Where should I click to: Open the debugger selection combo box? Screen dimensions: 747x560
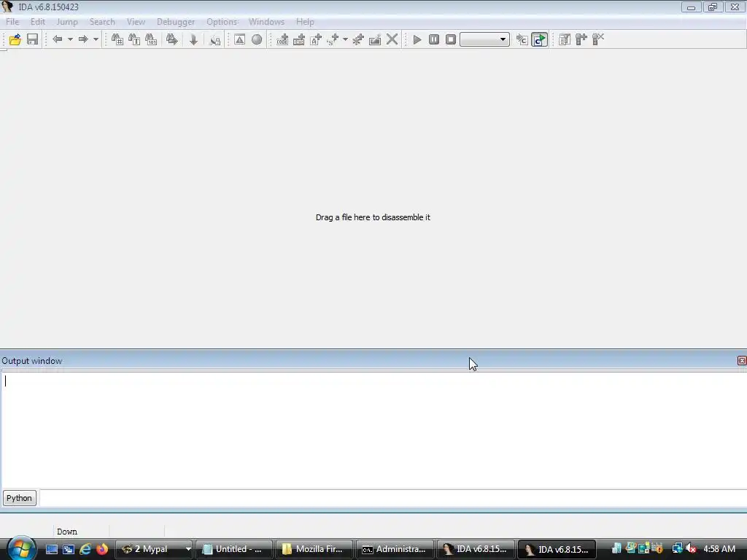point(484,39)
